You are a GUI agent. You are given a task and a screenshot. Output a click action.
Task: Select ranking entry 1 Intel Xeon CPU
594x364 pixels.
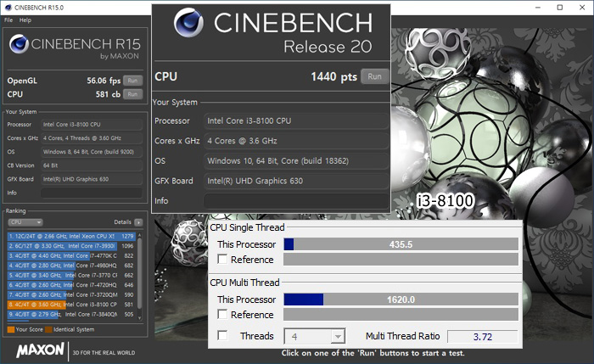pos(71,236)
